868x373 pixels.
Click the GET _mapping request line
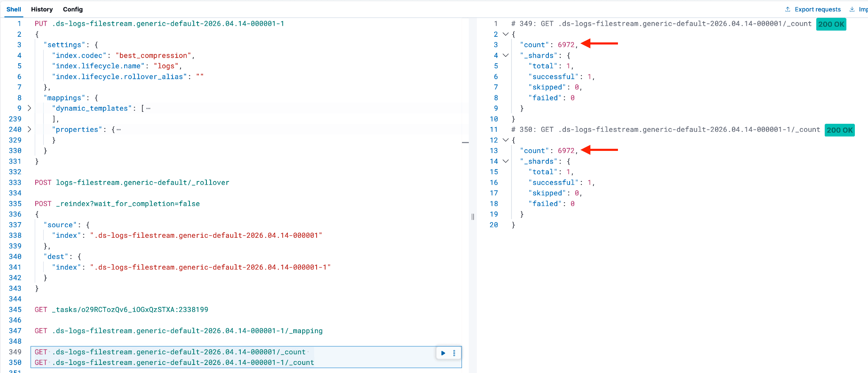click(x=178, y=331)
